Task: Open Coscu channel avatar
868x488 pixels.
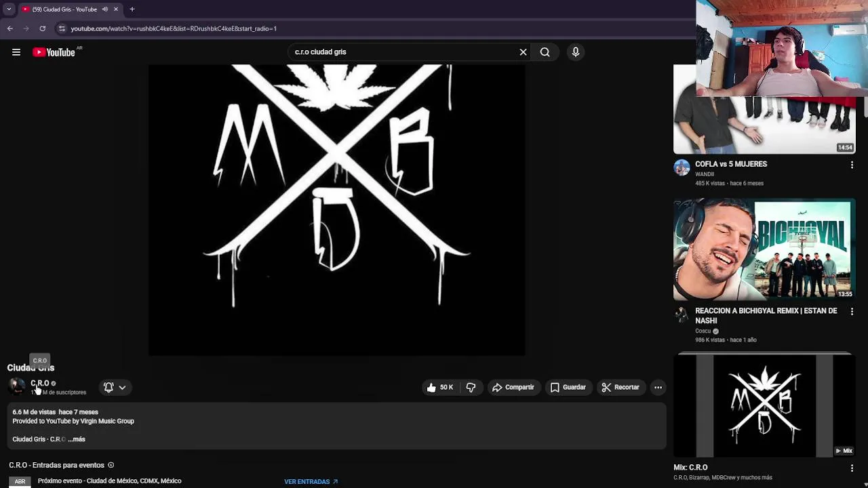Action: click(x=682, y=314)
